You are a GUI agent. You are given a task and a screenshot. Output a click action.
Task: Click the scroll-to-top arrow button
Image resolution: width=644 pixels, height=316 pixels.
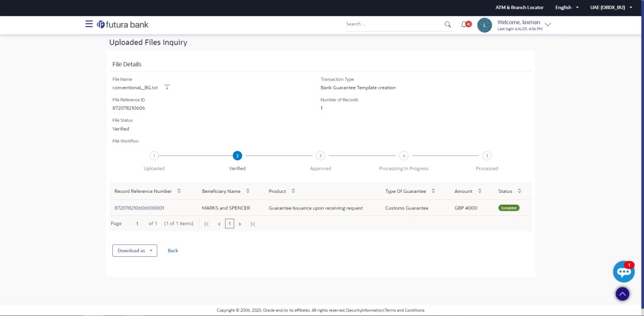click(622, 294)
